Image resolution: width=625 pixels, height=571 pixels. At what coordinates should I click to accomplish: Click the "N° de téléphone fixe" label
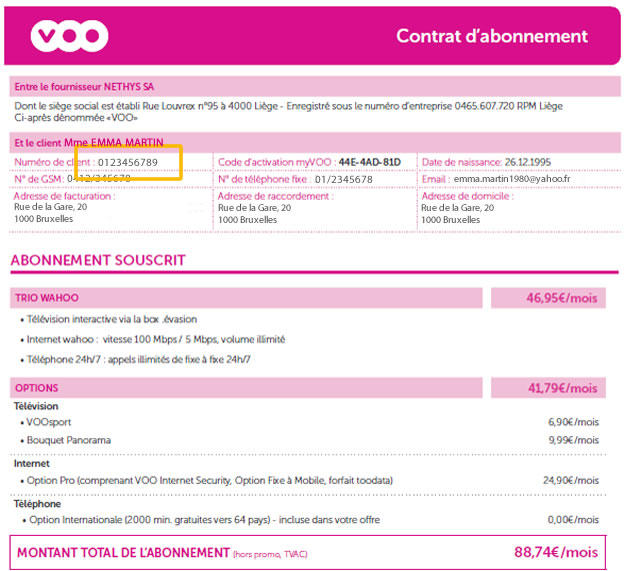263,179
